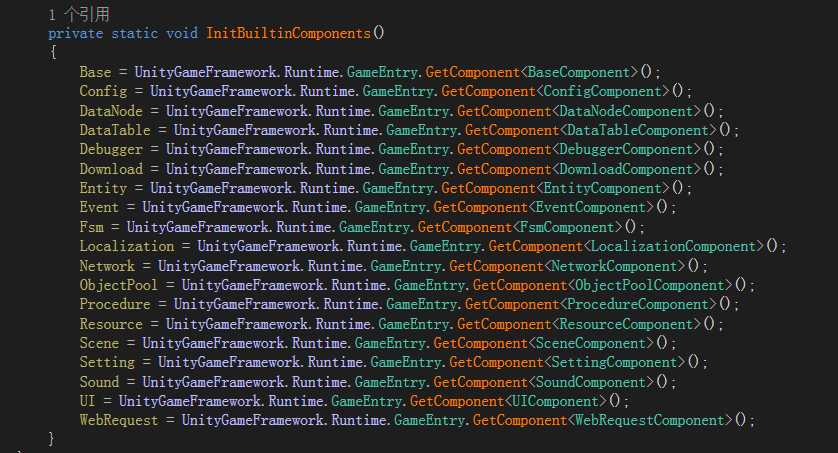Click the ResourceComponent type argument
The width and height of the screenshot is (838, 453).
click(626, 324)
